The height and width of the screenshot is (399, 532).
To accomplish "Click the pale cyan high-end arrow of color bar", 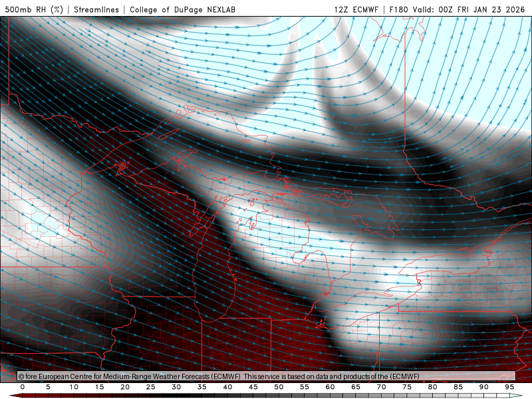I will tap(516, 396).
